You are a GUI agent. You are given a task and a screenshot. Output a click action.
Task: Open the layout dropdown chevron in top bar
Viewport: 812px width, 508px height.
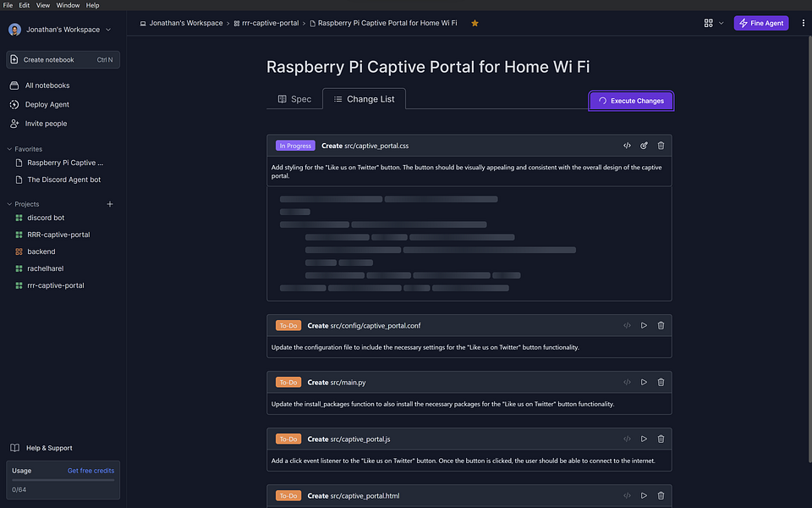tap(721, 24)
